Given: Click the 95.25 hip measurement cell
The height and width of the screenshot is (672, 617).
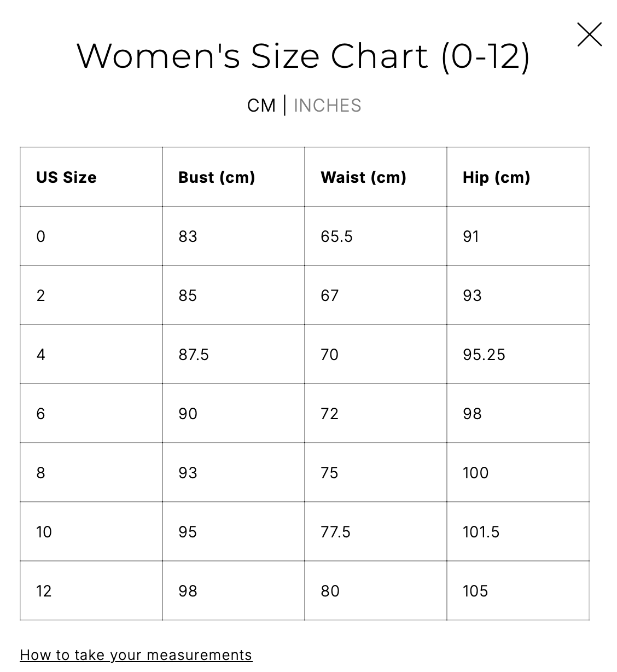Looking at the screenshot, I should click(484, 355).
